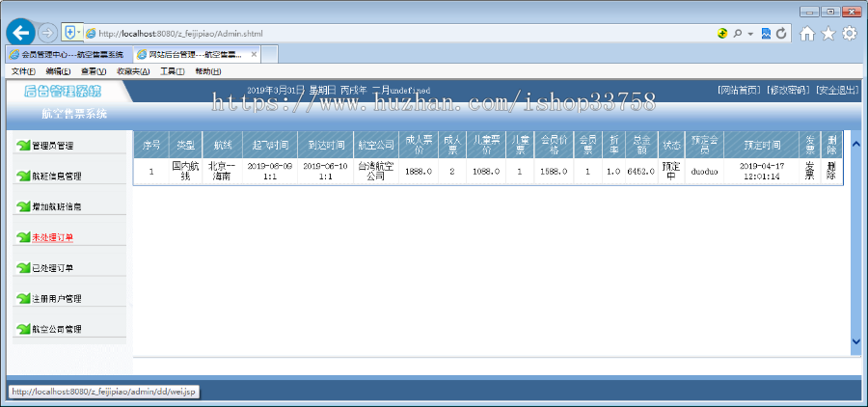Click the 预定时间 column header
The width and height of the screenshot is (868, 407).
pos(761,145)
